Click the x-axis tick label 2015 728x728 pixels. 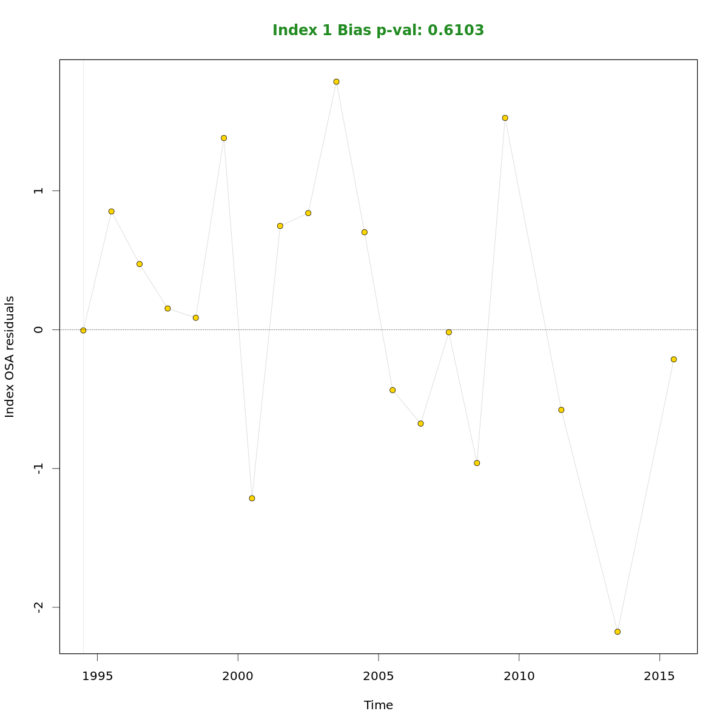(x=659, y=676)
